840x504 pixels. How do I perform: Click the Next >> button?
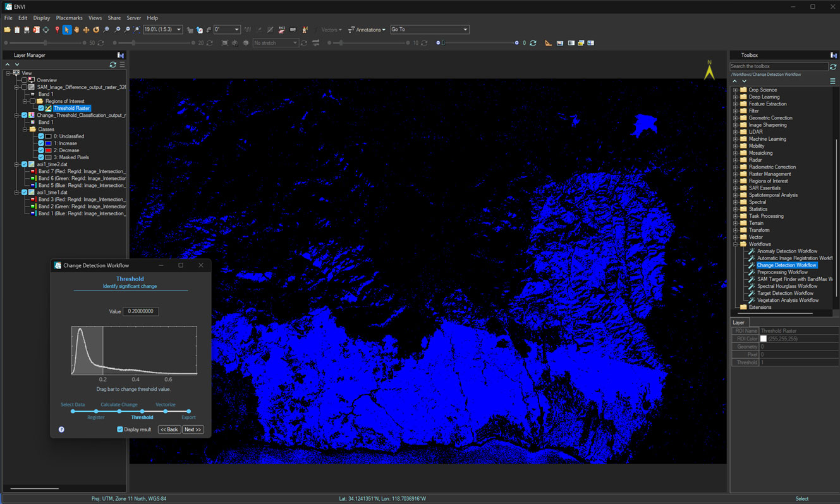pos(193,429)
